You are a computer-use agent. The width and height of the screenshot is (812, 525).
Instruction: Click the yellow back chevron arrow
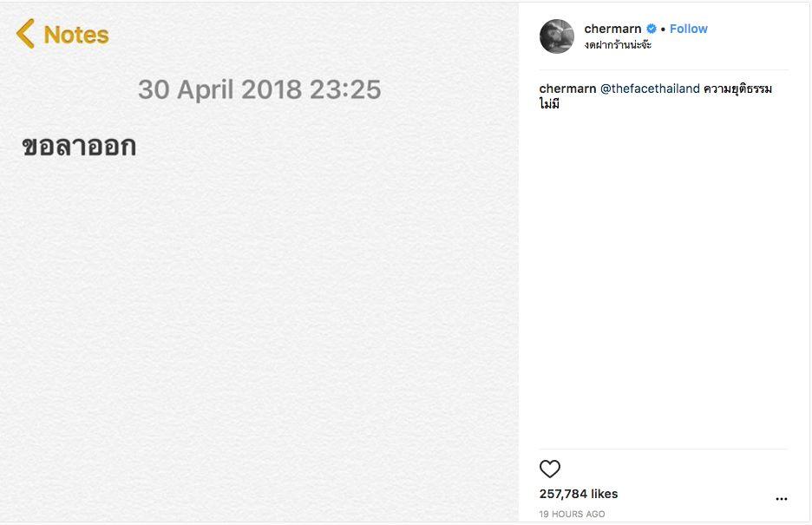click(25, 34)
